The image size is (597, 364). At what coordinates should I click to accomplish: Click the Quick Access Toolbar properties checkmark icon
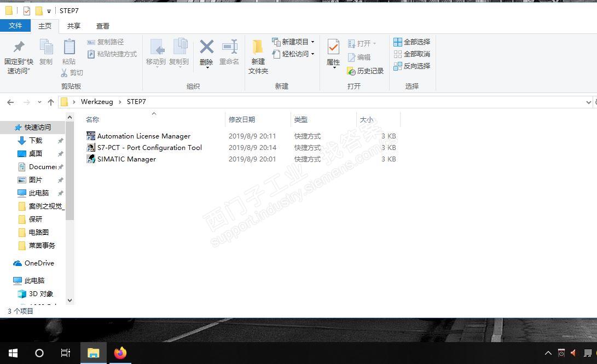click(x=27, y=10)
